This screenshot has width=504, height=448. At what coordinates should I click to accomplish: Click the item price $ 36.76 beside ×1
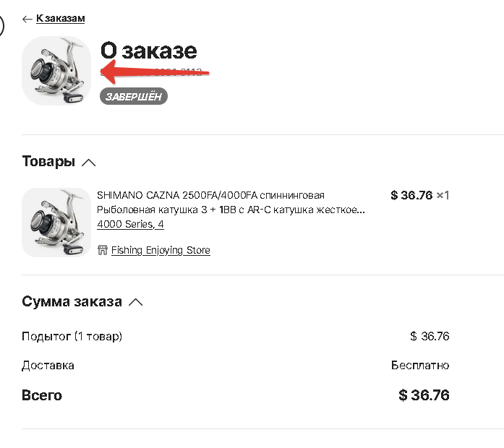click(x=411, y=195)
